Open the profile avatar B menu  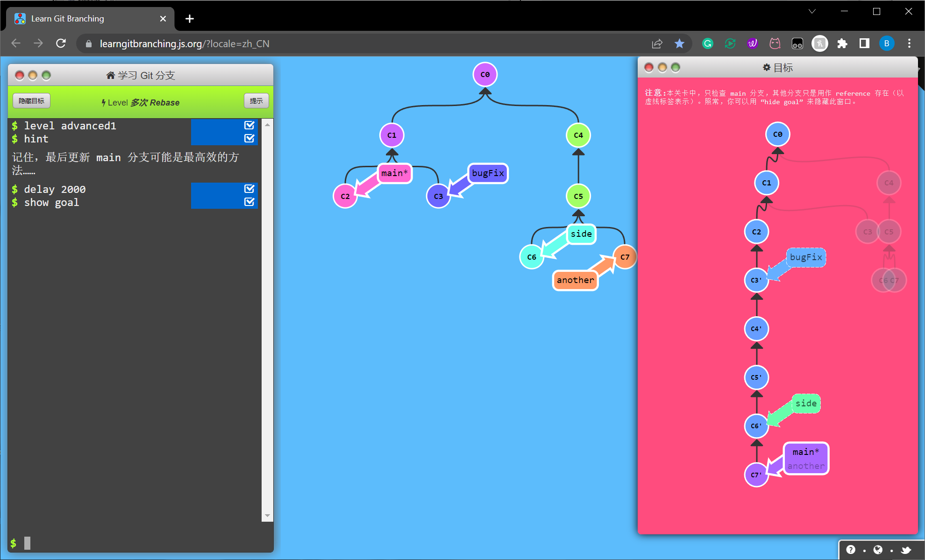(x=887, y=43)
